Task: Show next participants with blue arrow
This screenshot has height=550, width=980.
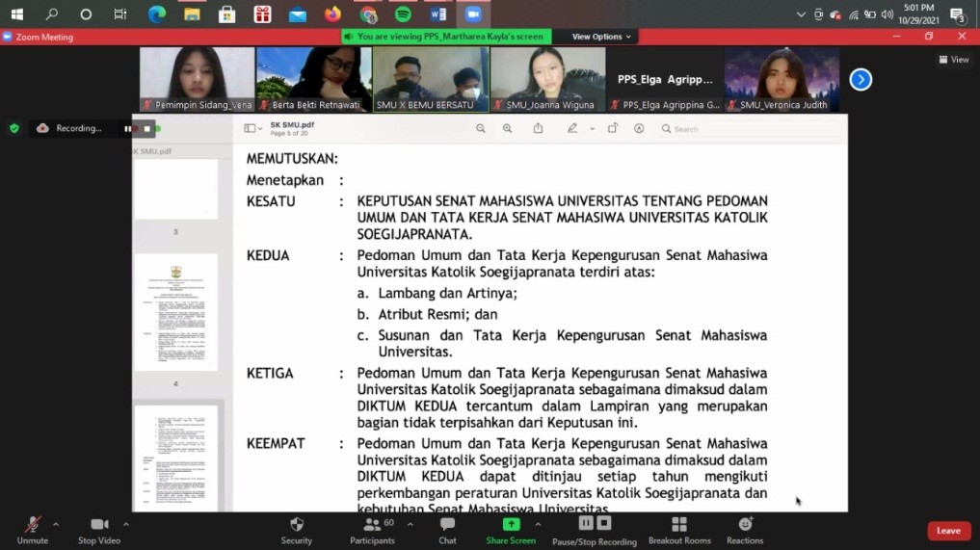Action: [861, 79]
